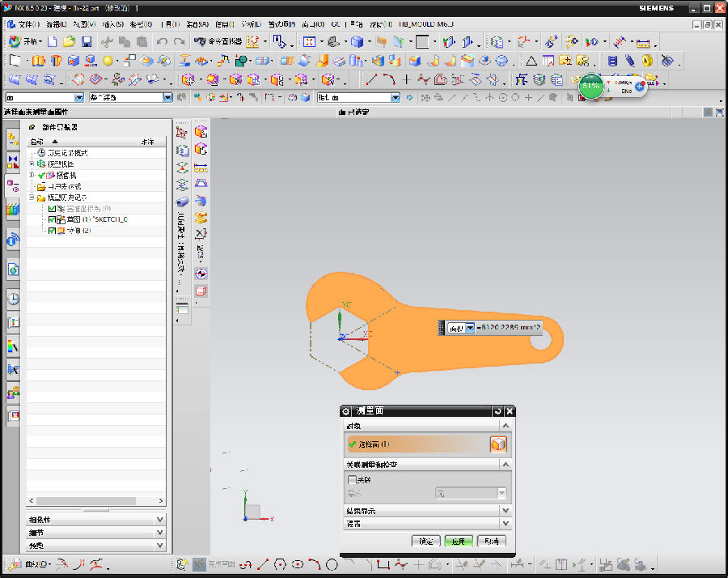Click the green Apply button
Image resolution: width=728 pixels, height=578 pixels.
point(458,541)
